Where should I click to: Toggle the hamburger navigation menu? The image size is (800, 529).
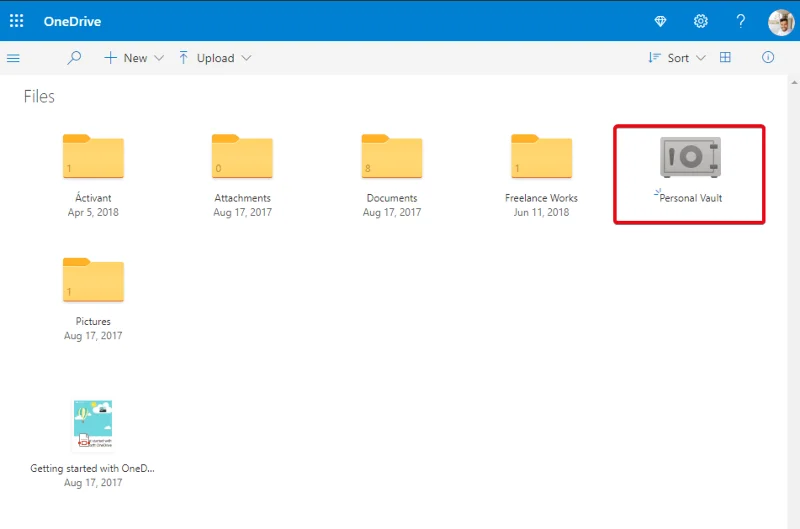(13, 58)
